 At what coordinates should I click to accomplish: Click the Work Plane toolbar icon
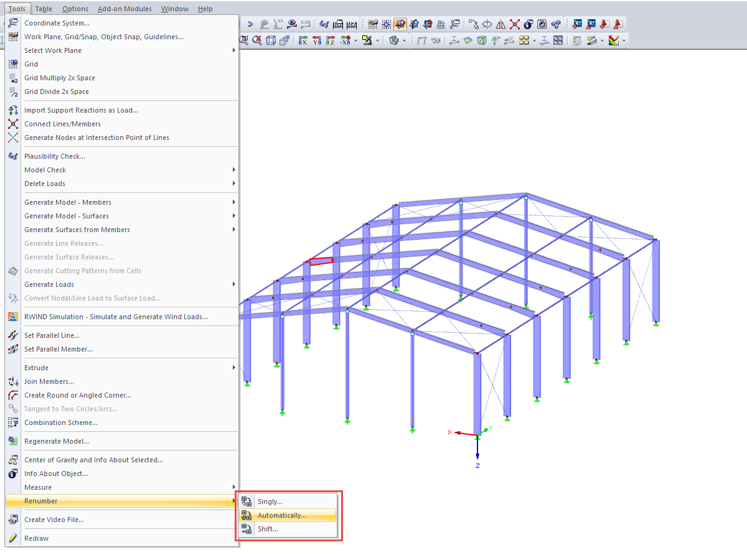point(372,24)
